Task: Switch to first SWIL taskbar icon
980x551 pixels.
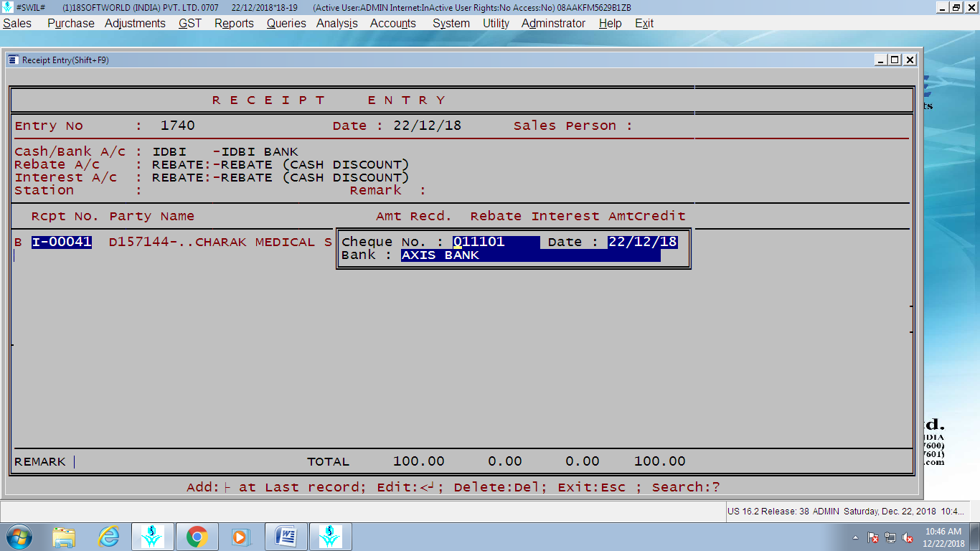Action: [152, 537]
